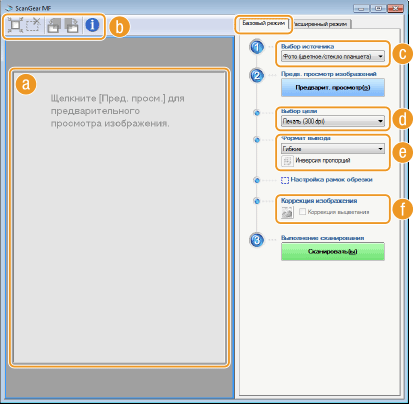This screenshot has width=414, height=404.
Task: Rotate image right using toolbar icon
Action: 71,25
